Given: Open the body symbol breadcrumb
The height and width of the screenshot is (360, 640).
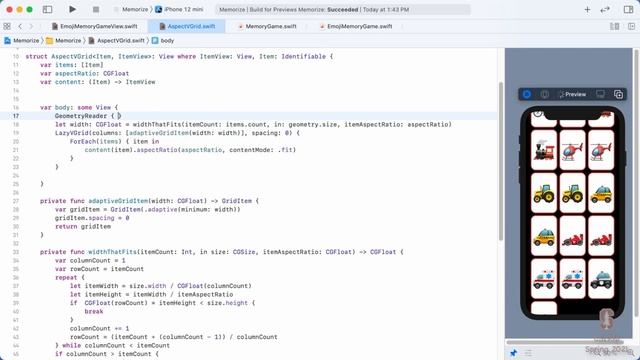Looking at the screenshot, I should click(163, 40).
